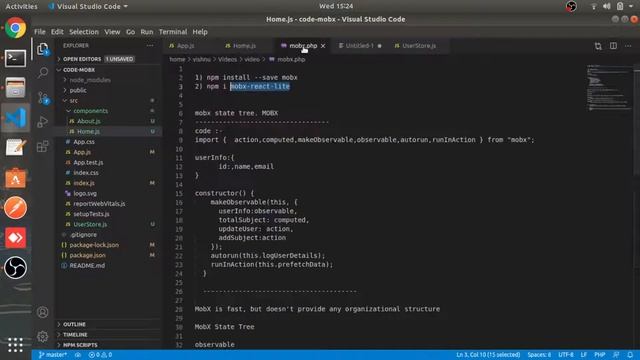Click the video breadcrumb segment
This screenshot has height=360, width=640.
(252, 60)
